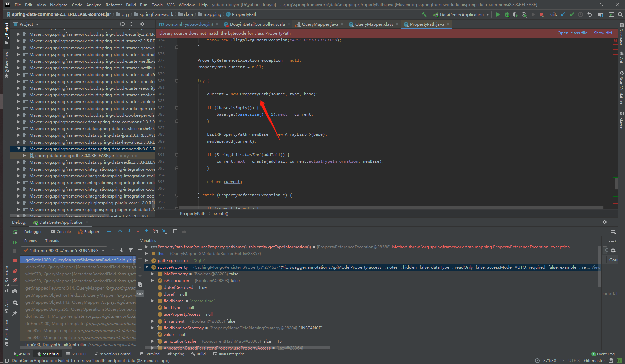The image size is (625, 364).
Task: Click Show diff link in banner
Action: (603, 33)
